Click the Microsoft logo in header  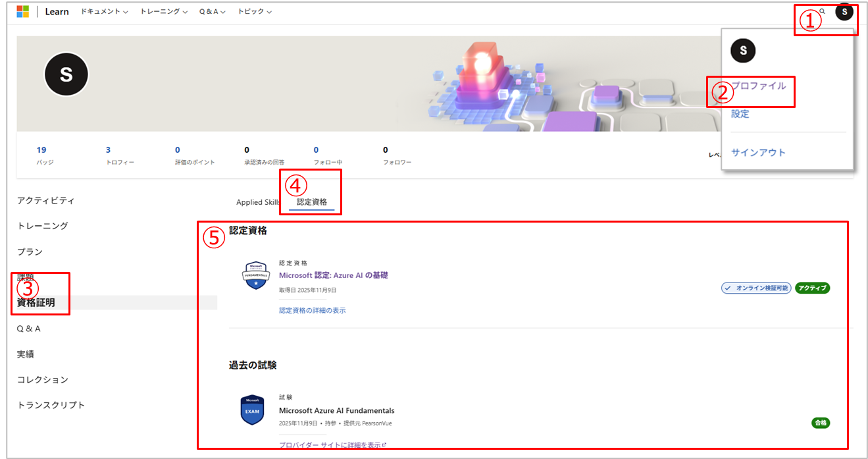(22, 11)
